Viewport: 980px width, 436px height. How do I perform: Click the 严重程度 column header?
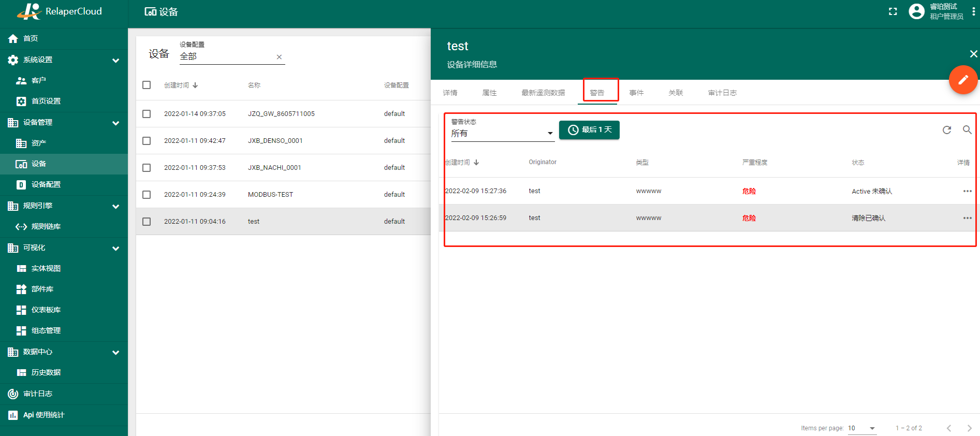click(x=755, y=163)
